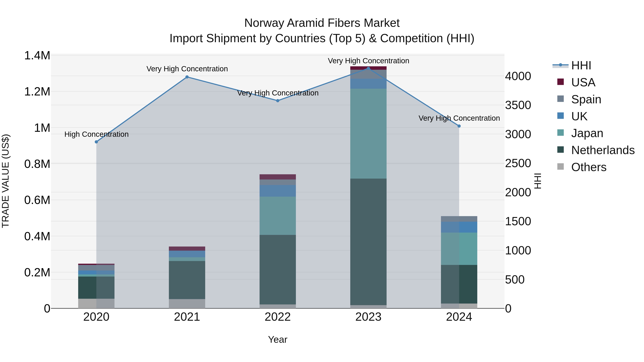Click the 'Year' x-axis title
Screen dimensions: 644x362
click(x=277, y=339)
